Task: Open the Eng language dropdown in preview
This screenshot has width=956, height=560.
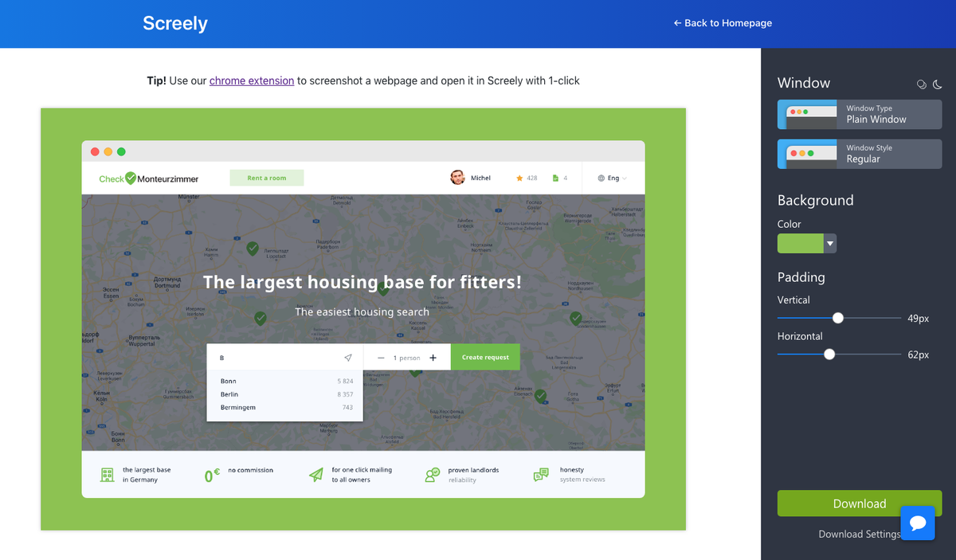Action: 613,178
